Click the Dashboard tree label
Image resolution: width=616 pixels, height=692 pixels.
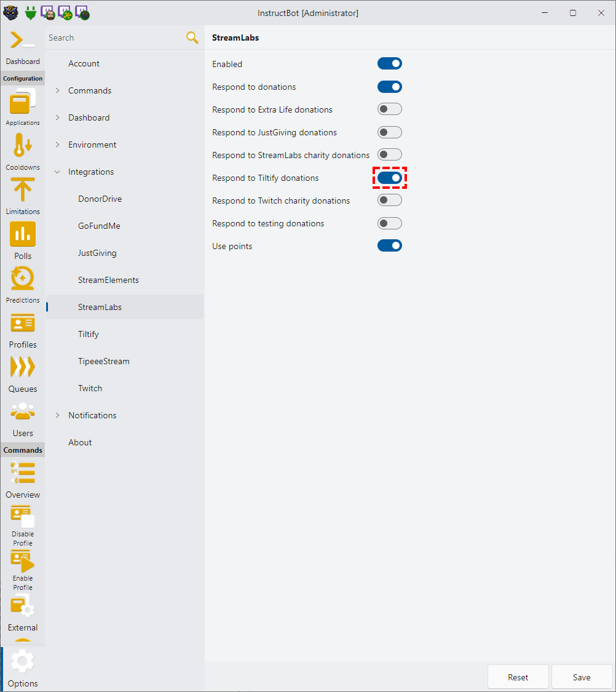pyautogui.click(x=89, y=117)
